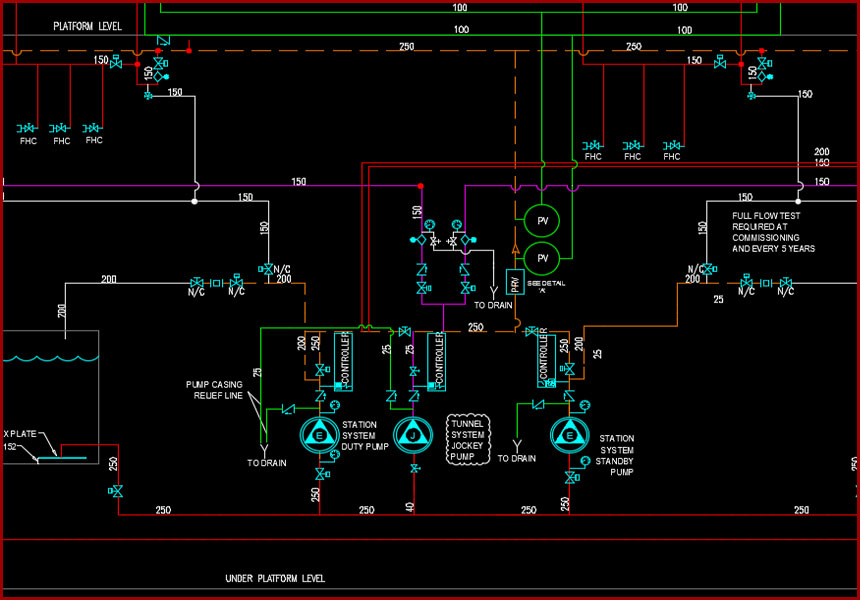
Task: Click the jockey pump's CONTROLLER box
Action: pyautogui.click(x=437, y=361)
